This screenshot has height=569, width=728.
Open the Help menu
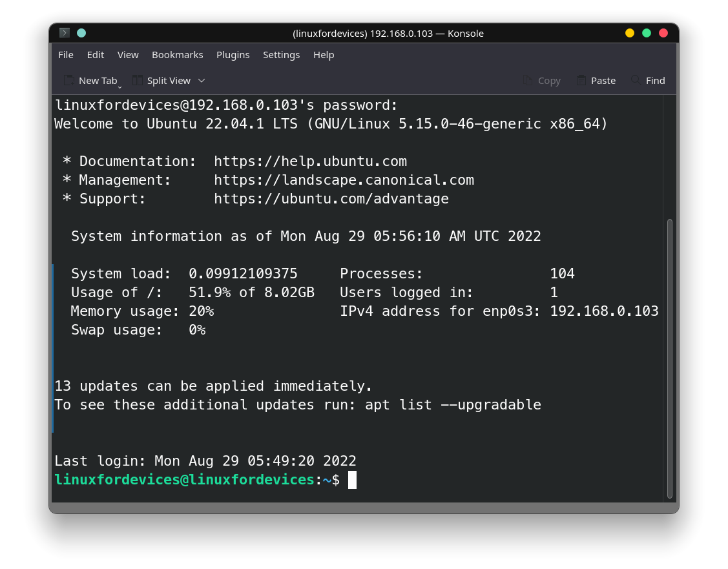point(324,55)
